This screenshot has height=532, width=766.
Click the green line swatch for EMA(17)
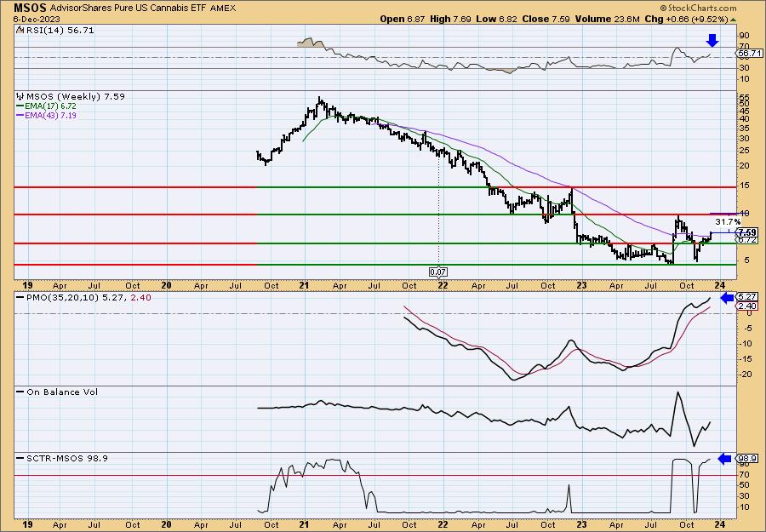(x=20, y=106)
